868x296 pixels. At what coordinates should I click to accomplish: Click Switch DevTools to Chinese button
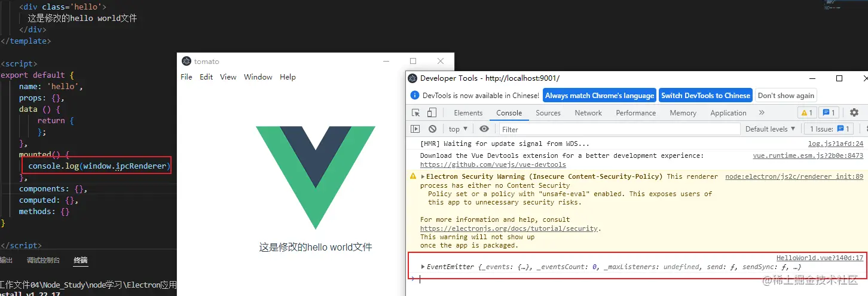(705, 95)
